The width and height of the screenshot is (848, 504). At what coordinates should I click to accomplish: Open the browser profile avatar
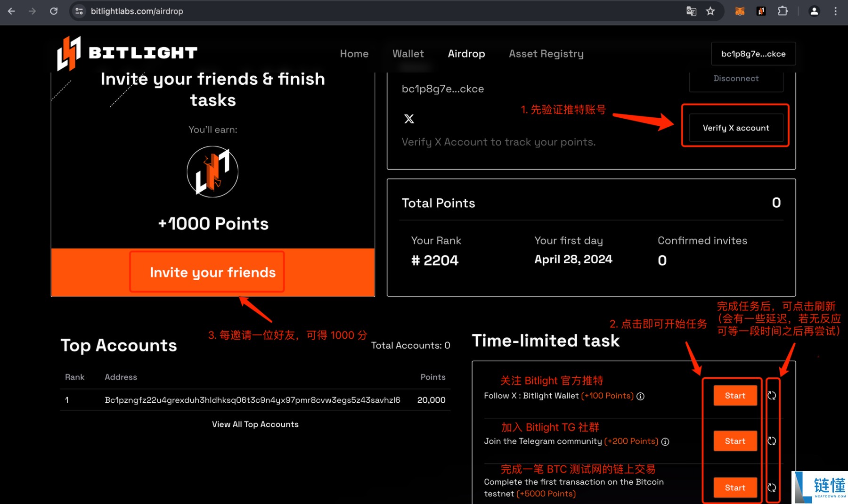(814, 11)
